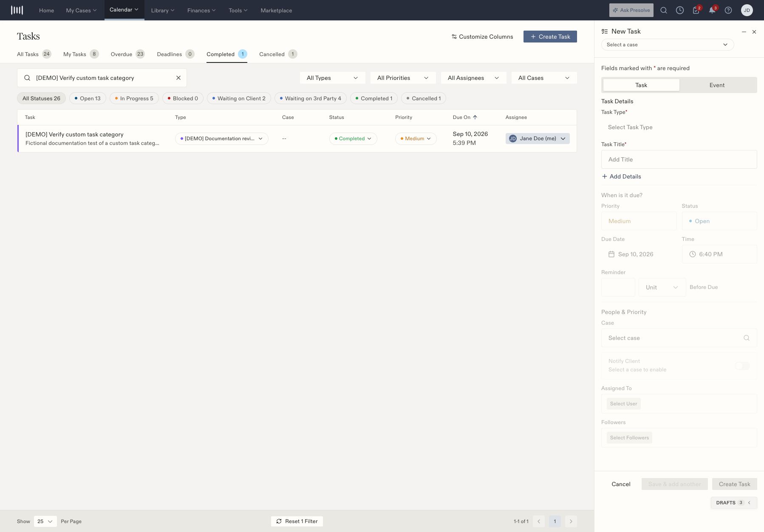Open help question mark icon
Image resolution: width=764 pixels, height=532 pixels.
pos(728,10)
